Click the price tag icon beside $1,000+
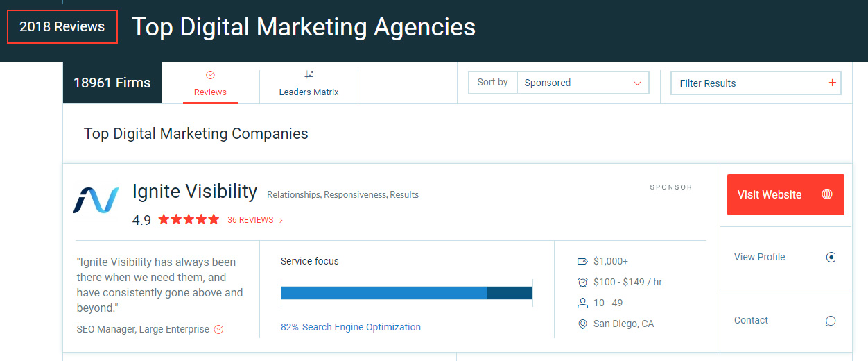The width and height of the screenshot is (868, 361). pyautogui.click(x=582, y=262)
